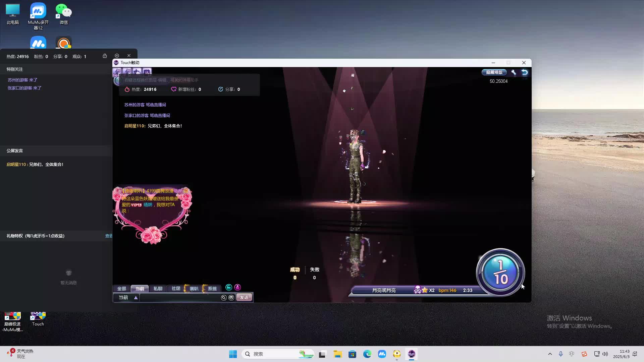This screenshot has height=362, width=644.
Task: Toggle the overlay panel lock icon
Action: (105, 56)
